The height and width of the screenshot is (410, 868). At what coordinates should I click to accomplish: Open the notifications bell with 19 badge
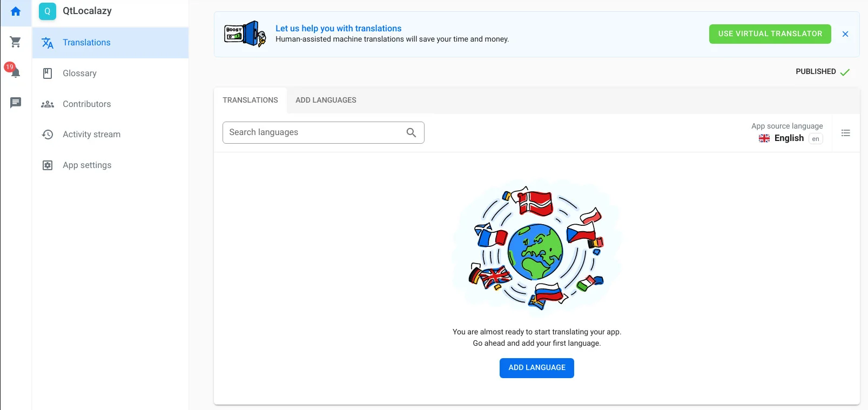(x=15, y=72)
